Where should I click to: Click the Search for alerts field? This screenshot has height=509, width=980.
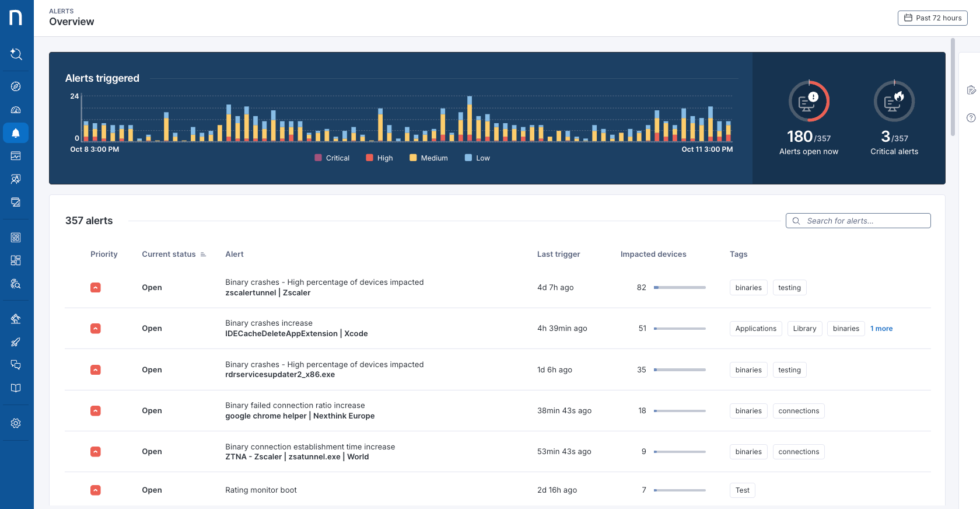(858, 221)
